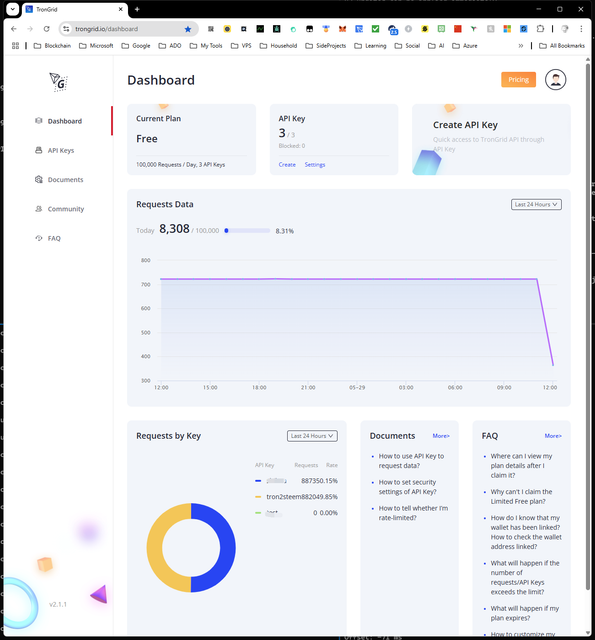595x640 pixels.
Task: Click the red square extension icon
Action: click(457, 29)
